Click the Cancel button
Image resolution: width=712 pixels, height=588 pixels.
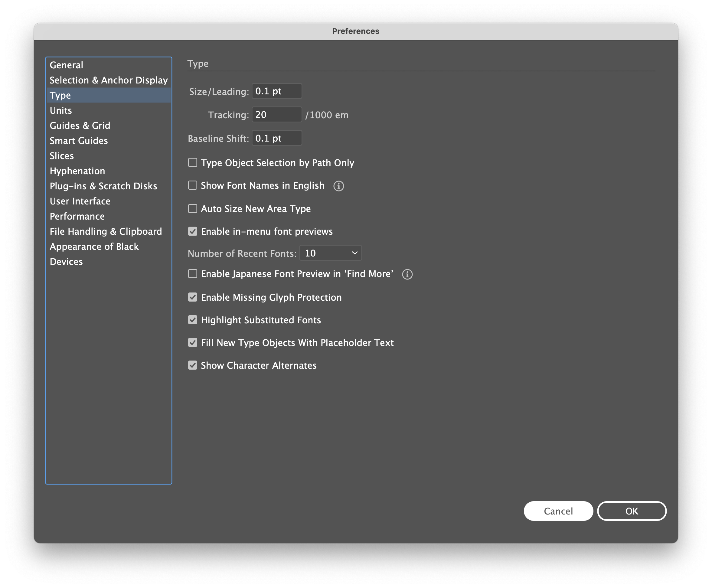(558, 511)
